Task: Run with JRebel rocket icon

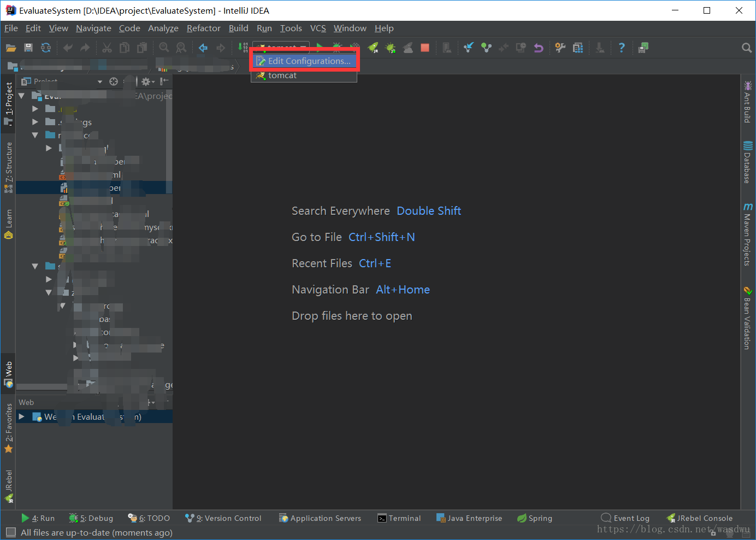Action: coord(373,48)
